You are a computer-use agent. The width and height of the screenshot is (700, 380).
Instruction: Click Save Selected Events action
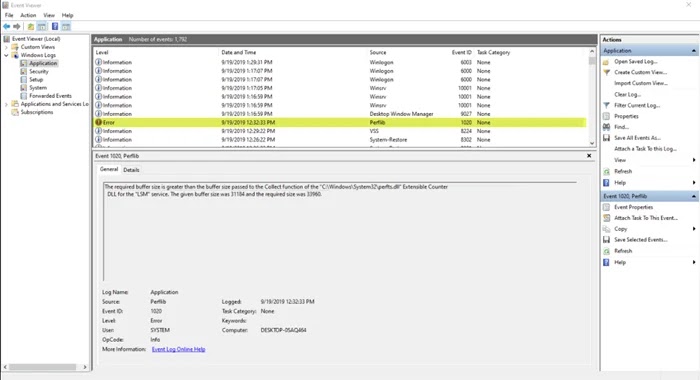tap(641, 240)
